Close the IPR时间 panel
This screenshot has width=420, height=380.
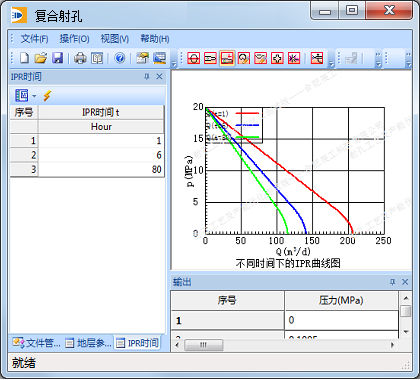[159, 77]
